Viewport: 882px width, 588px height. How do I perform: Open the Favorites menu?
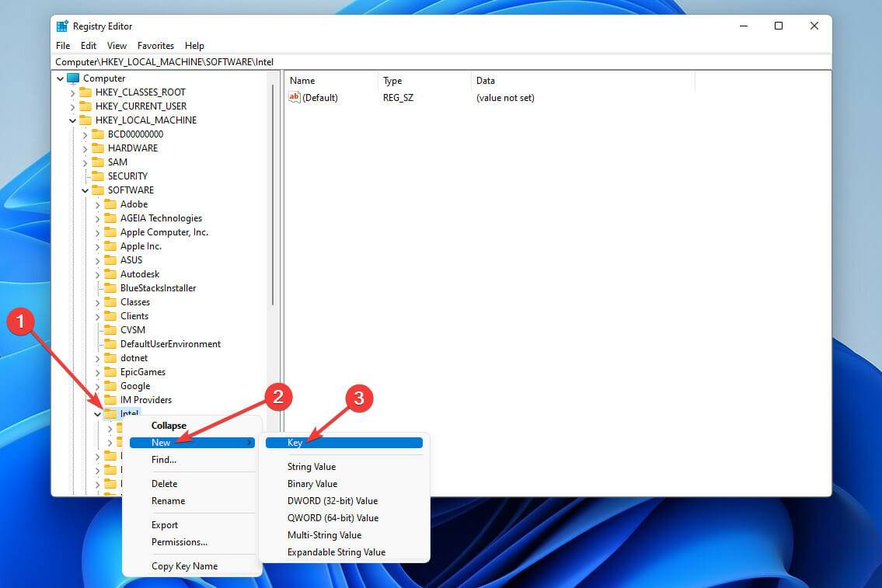coord(155,45)
